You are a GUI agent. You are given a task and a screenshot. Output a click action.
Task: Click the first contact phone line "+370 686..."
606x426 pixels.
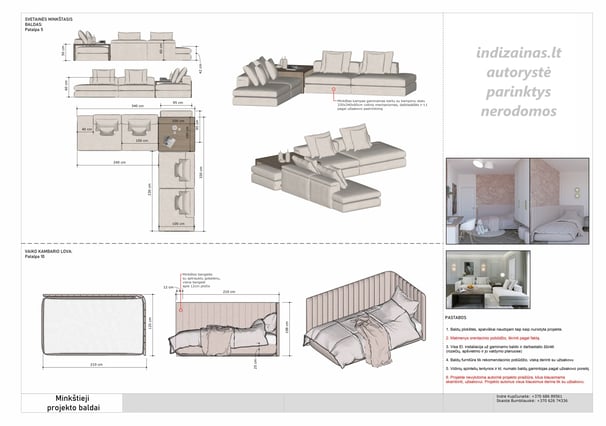[x=529, y=397]
